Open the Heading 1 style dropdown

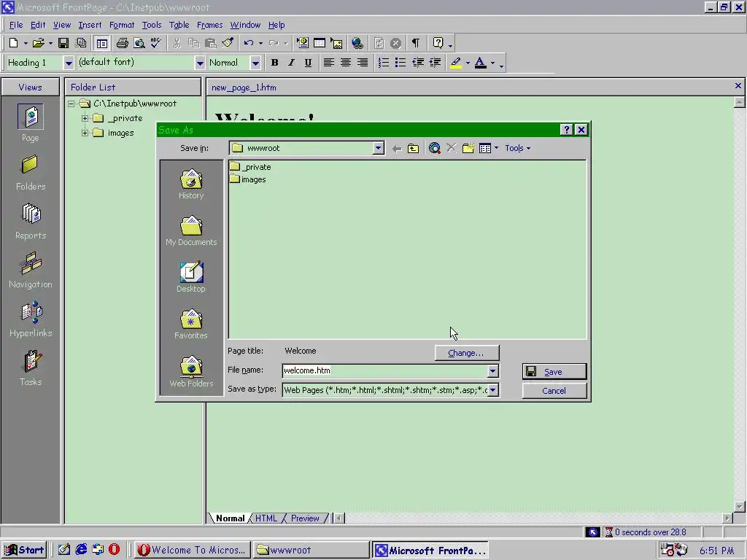pyautogui.click(x=69, y=63)
